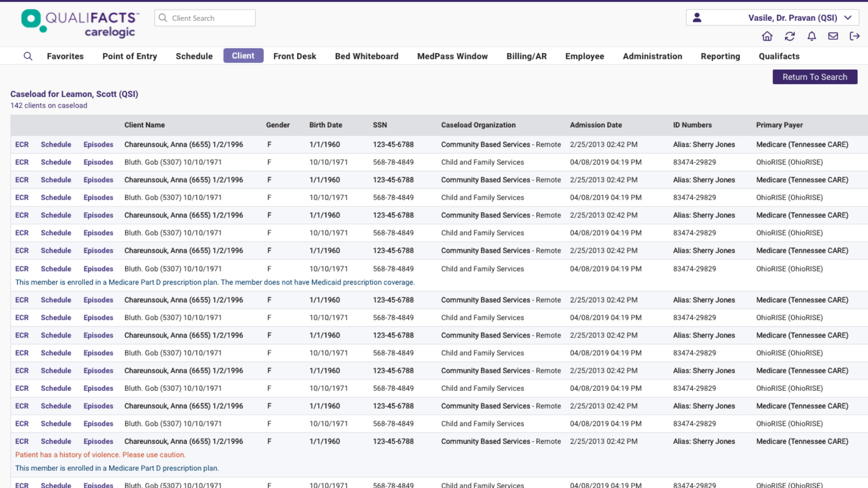Click second row's 'OhioRISE (OhioRISE)'
This screenshot has width=868, height=488.
click(789, 162)
